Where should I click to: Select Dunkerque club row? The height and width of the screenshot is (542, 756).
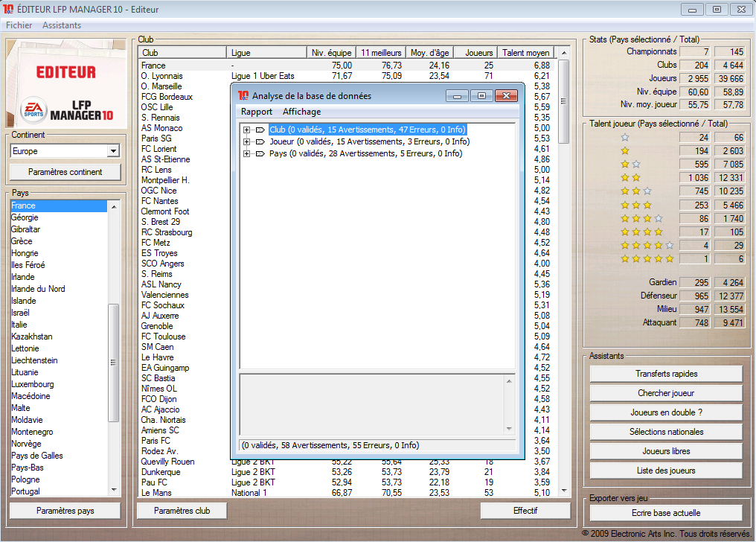[346, 472]
